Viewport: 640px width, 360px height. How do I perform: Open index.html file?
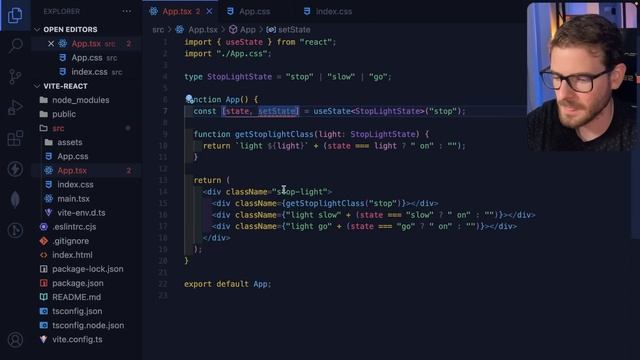pyautogui.click(x=72, y=255)
